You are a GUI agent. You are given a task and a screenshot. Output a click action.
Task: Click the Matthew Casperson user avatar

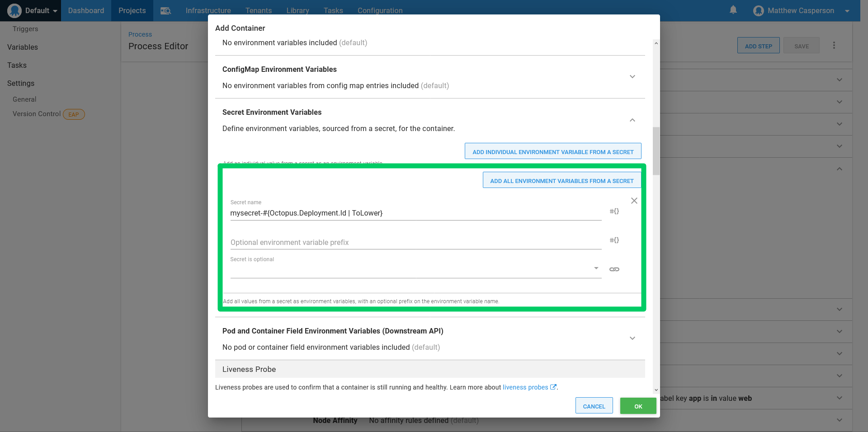758,11
